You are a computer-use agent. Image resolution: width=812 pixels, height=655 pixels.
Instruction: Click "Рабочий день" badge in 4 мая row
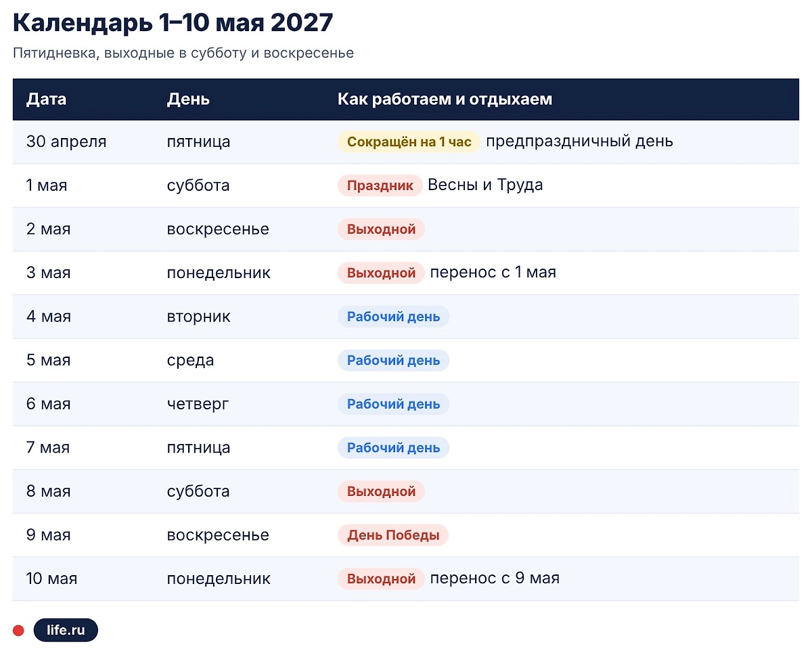click(x=393, y=317)
